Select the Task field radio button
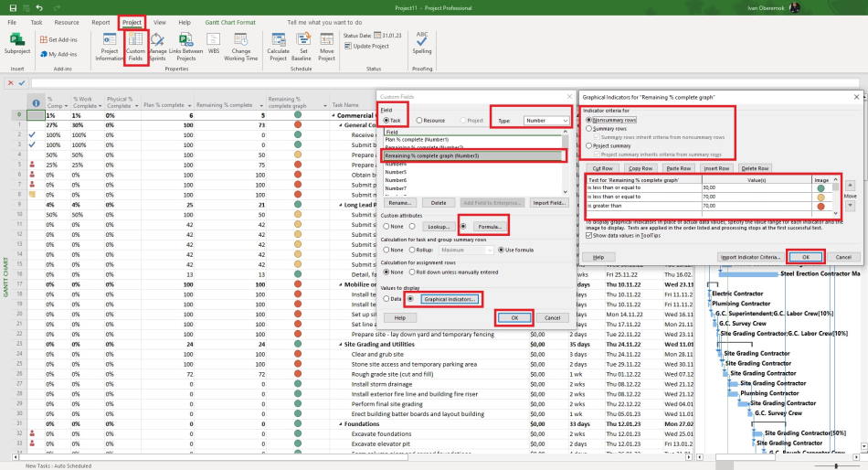The height and width of the screenshot is (470, 868). click(386, 121)
